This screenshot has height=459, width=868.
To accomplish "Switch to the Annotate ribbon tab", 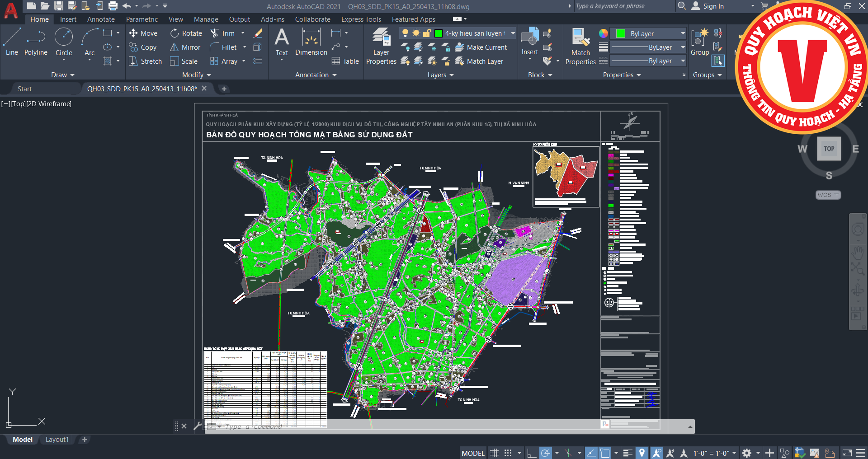I will click(101, 19).
